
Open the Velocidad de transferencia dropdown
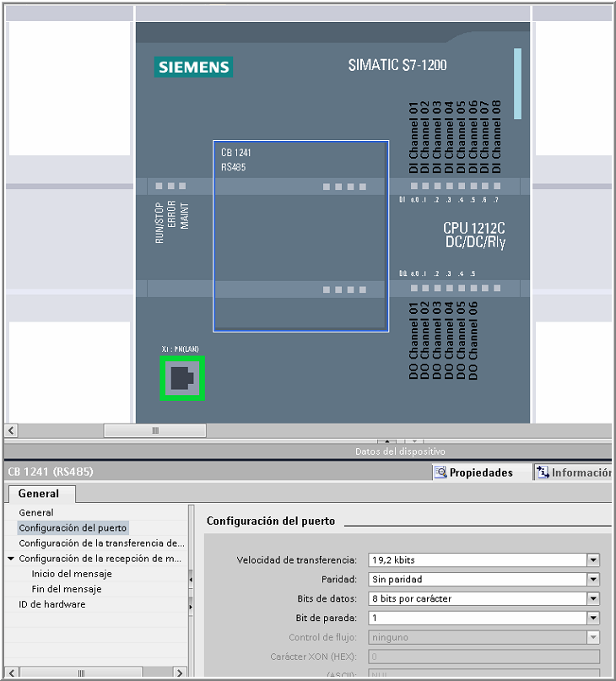pyautogui.click(x=593, y=559)
